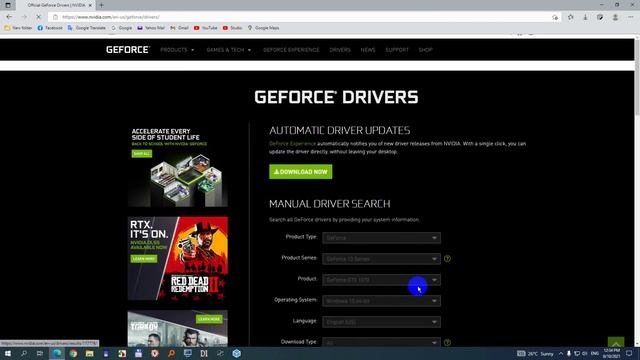Open the Google Translate bookmark
640x360 pixels.
(87, 28)
